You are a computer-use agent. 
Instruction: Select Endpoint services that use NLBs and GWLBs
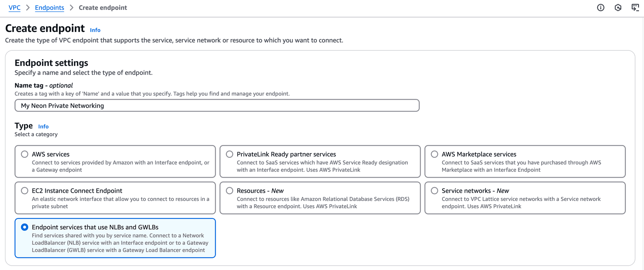pyautogui.click(x=24, y=227)
